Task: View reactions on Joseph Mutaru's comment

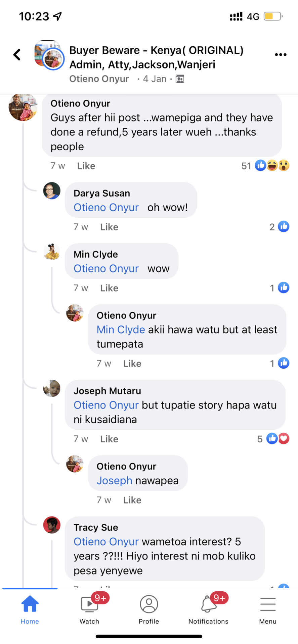Action: click(273, 439)
